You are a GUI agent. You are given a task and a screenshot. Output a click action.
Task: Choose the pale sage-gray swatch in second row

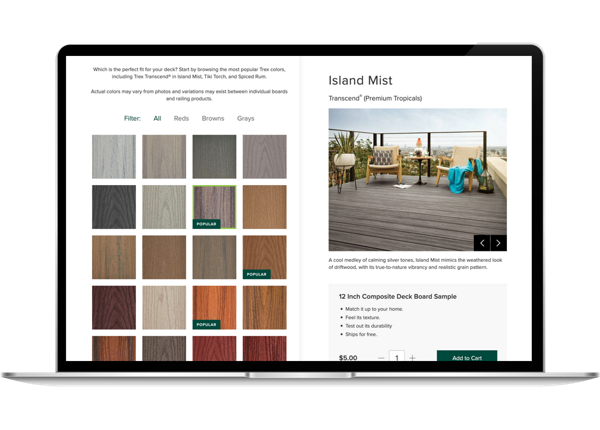tap(164, 207)
